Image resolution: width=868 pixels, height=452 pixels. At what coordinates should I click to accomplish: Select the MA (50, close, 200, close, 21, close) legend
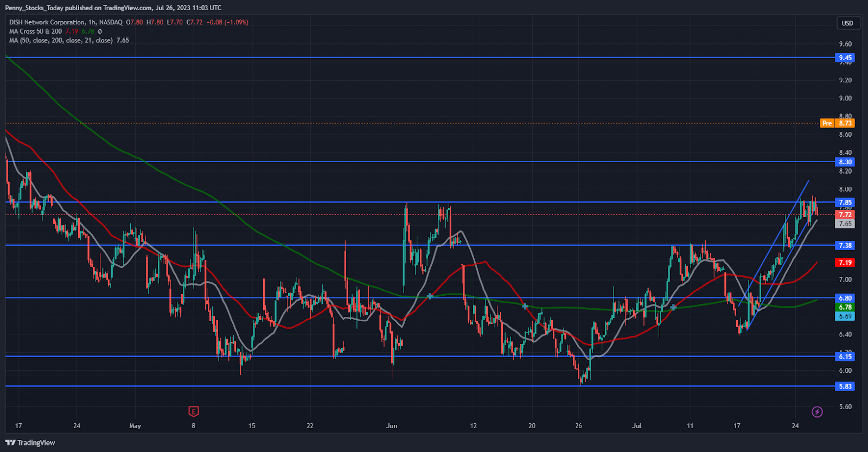point(61,41)
